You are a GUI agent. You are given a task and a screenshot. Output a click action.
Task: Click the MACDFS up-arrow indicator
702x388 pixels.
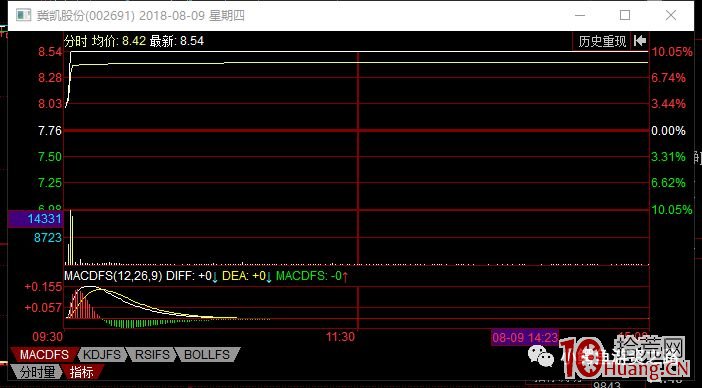pos(345,277)
